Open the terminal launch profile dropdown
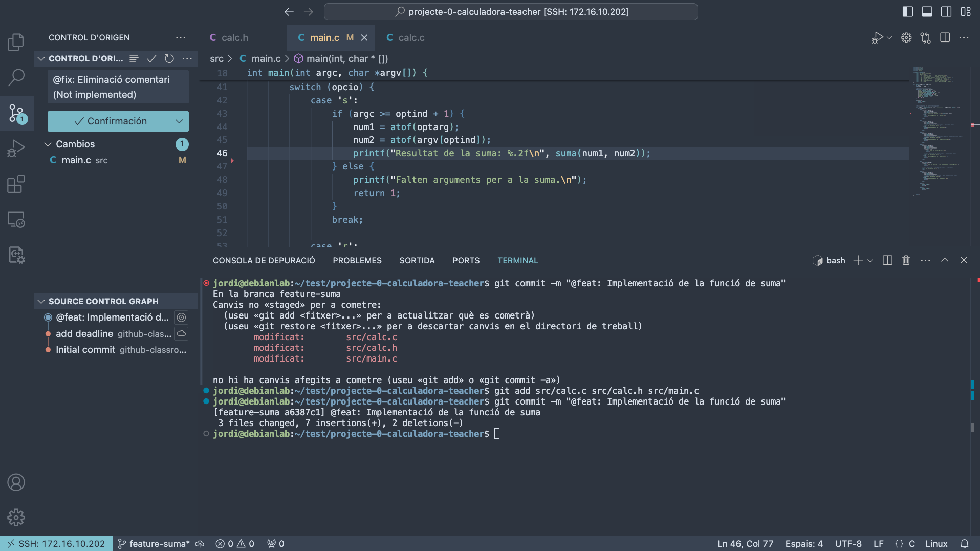Viewport: 980px width, 551px height. point(870,260)
